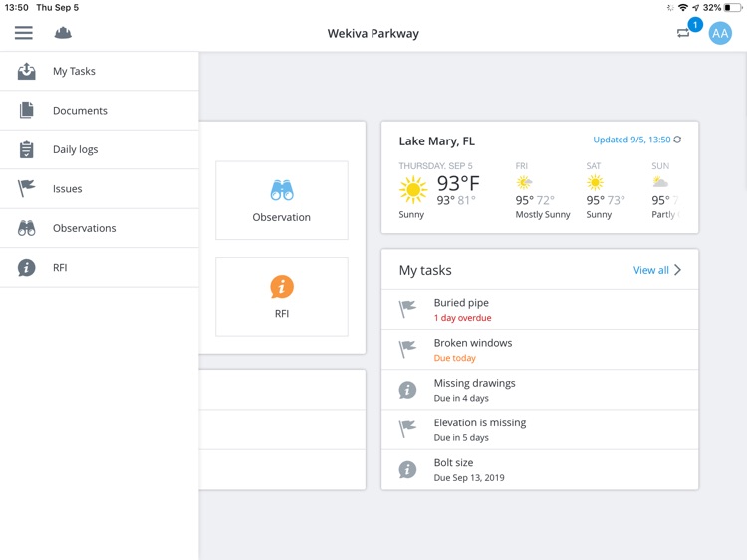Click the battery indicator in status bar
This screenshot has width=747, height=560.
point(733,8)
